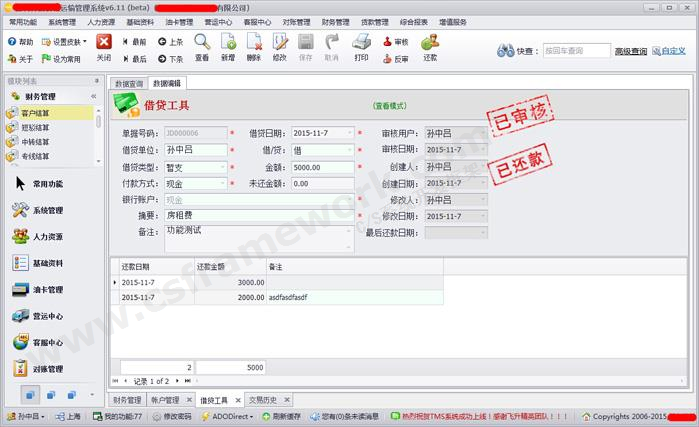The width and height of the screenshot is (699, 427).
Task: Click the 还款 repayment icon
Action: coord(430,46)
